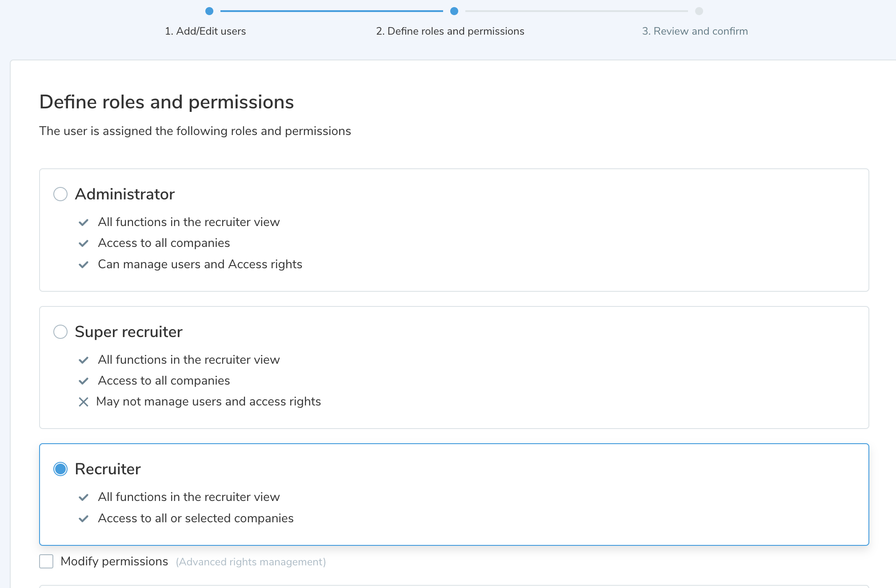Click checkmark beside Access to all or selected companies
The height and width of the screenshot is (588, 896).
(83, 519)
